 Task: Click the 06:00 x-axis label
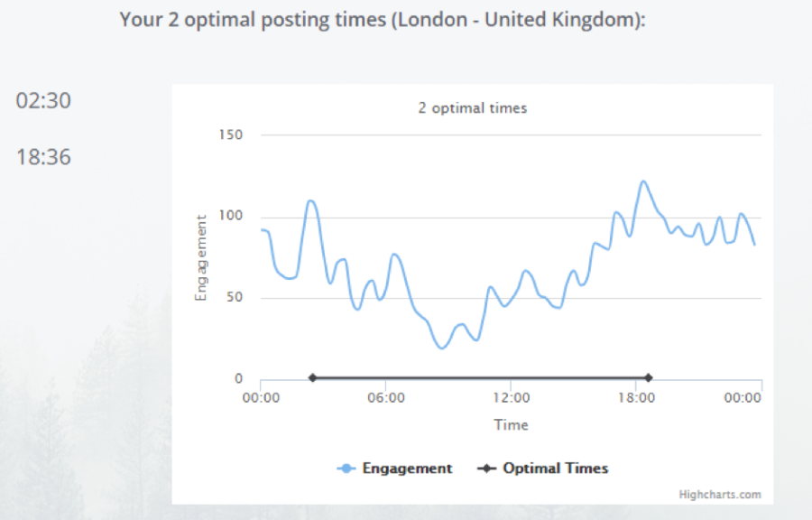click(x=385, y=397)
